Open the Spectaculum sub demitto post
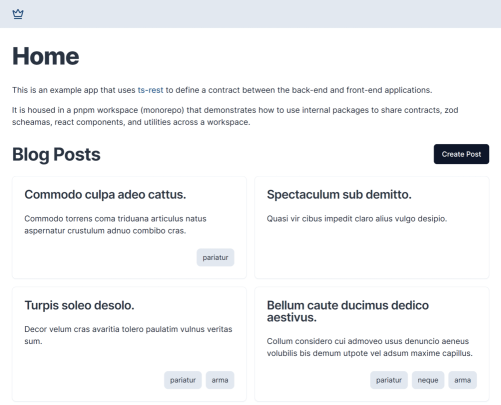The image size is (501, 405). (x=339, y=194)
